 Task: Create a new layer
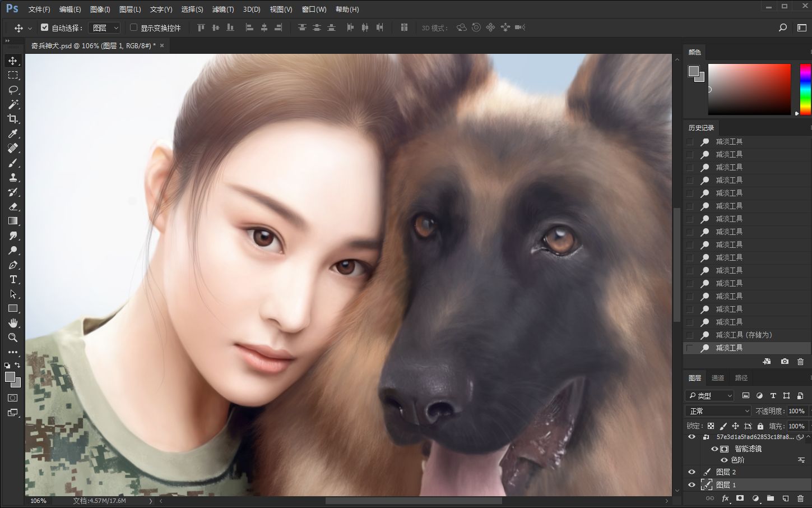pyautogui.click(x=785, y=498)
